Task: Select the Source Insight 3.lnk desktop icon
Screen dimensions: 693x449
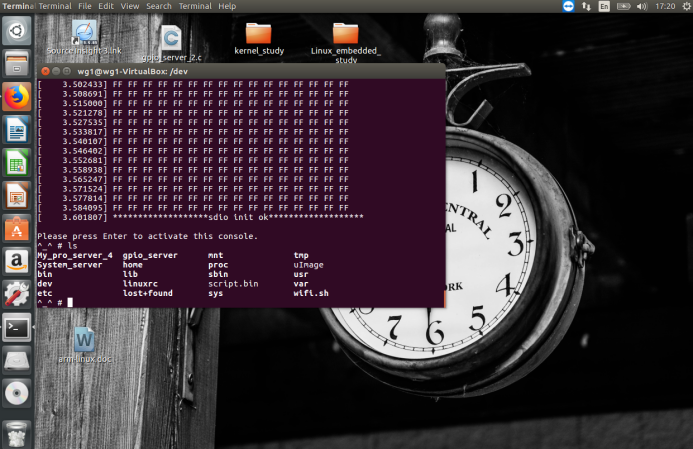Action: [x=84, y=37]
